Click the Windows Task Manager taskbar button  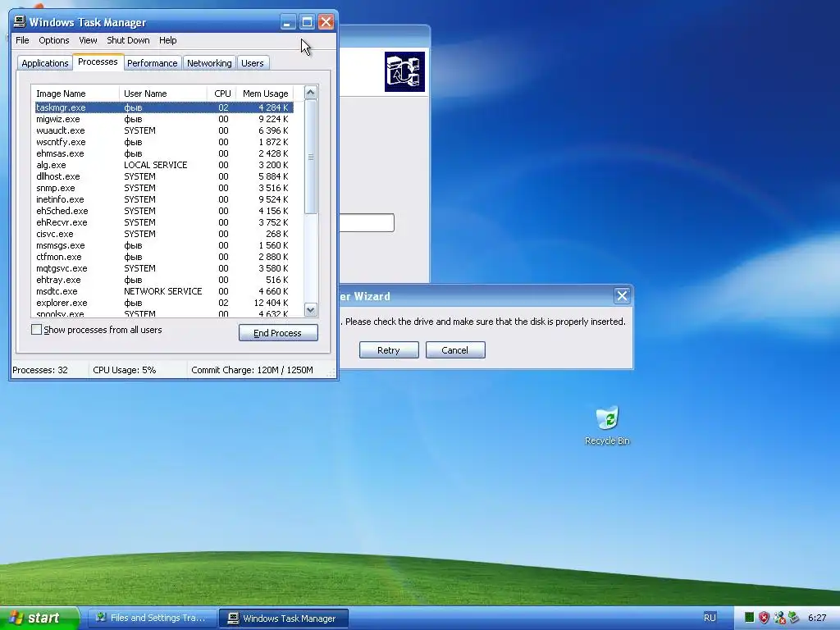pos(283,618)
